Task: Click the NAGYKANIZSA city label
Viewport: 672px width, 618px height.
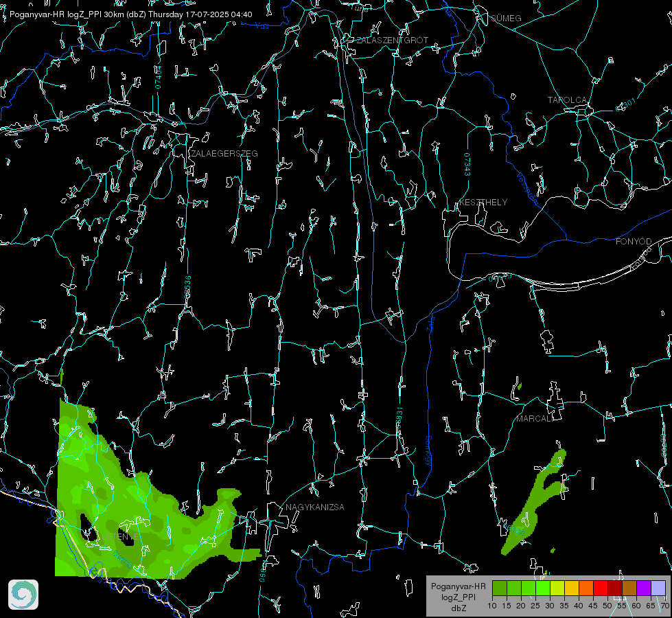Action: click(315, 507)
